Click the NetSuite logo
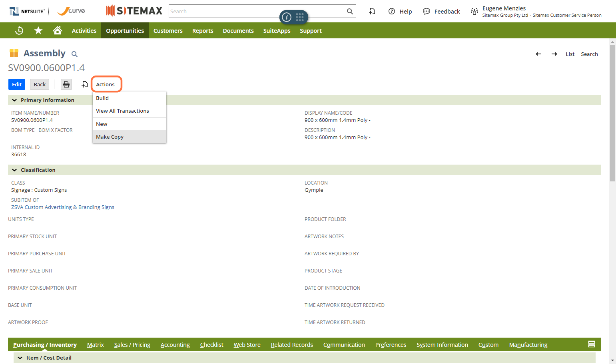The width and height of the screenshot is (616, 364). (x=27, y=11)
